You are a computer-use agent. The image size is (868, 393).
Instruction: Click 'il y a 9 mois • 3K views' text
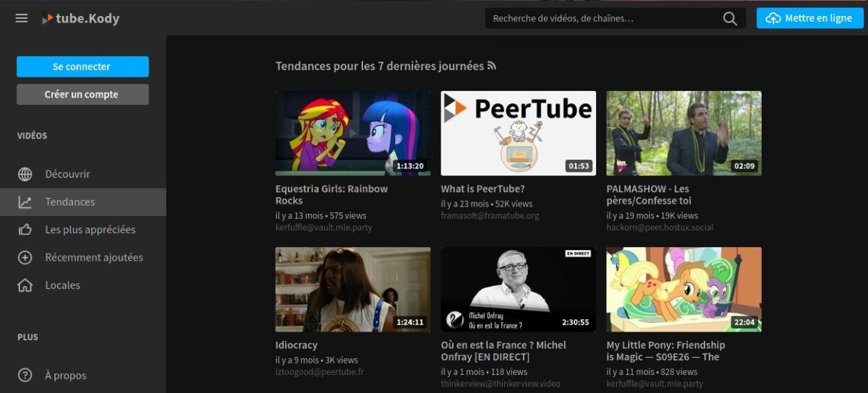point(317,360)
